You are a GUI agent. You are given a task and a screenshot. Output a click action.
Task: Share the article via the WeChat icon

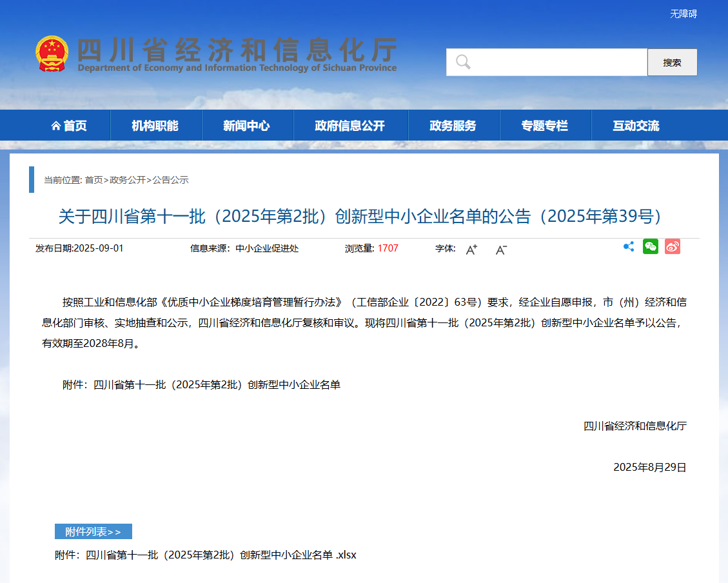651,246
